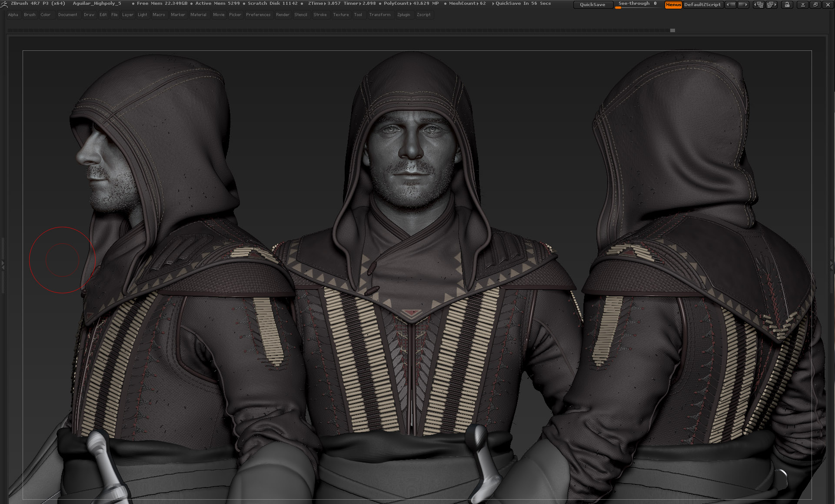
Task: Click the 'Scratch Disk 11142' status text
Action: point(273,3)
